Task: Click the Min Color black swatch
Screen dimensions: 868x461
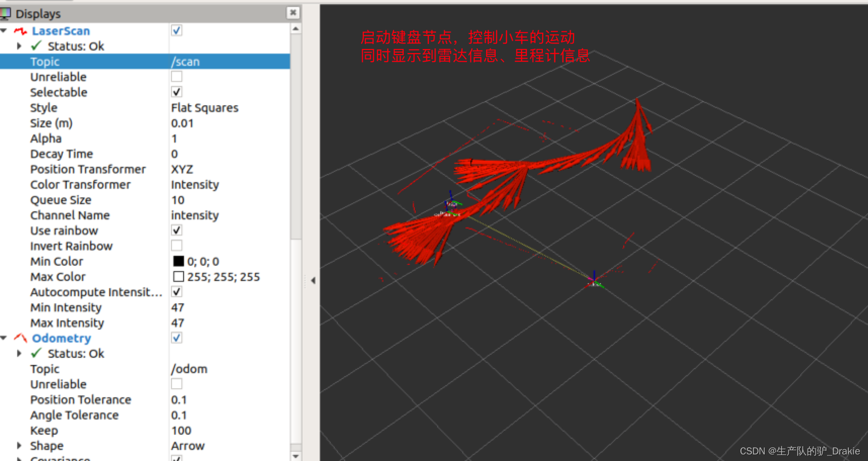Action: pos(179,261)
